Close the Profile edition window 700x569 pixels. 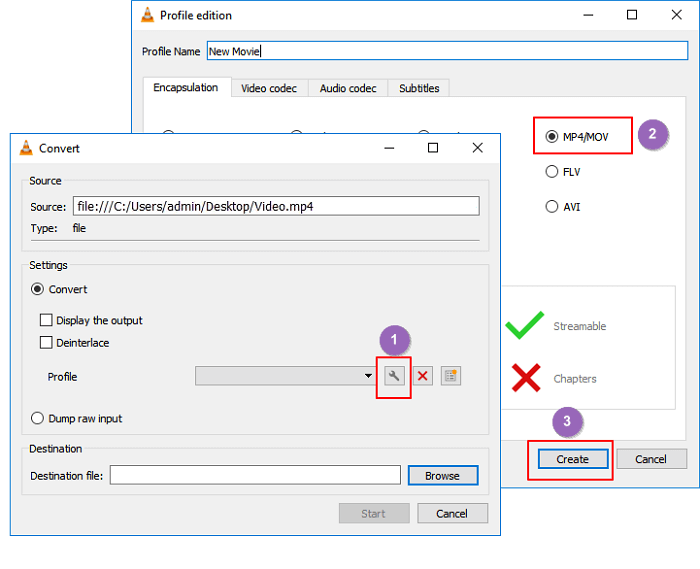pos(676,15)
